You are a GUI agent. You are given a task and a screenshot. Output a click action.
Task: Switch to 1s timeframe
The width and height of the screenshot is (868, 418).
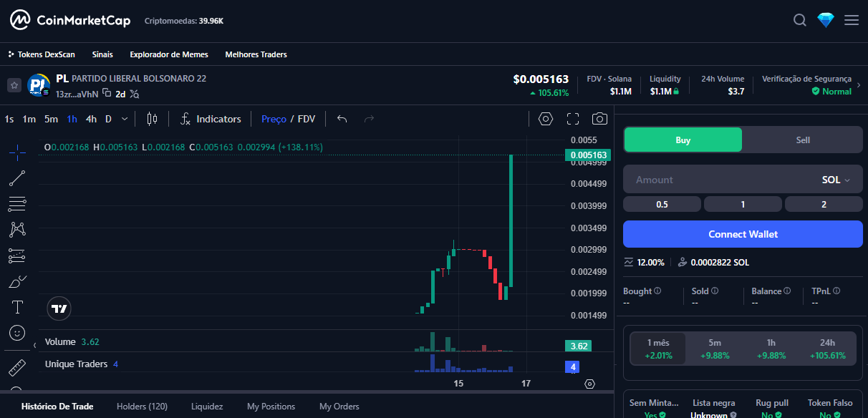pos(9,119)
